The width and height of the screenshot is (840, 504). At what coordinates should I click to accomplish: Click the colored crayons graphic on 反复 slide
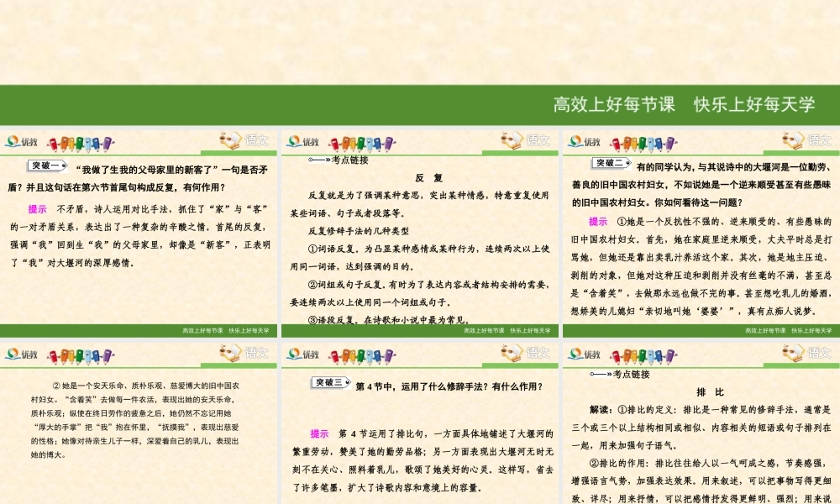click(x=362, y=144)
